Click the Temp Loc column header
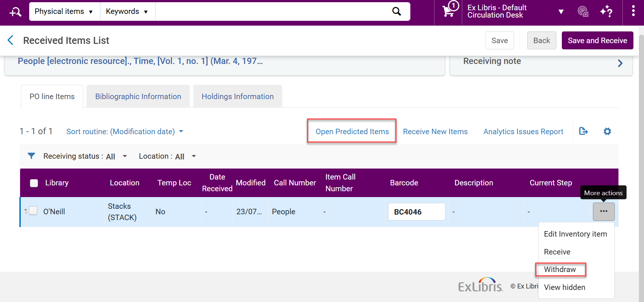This screenshot has width=644, height=302. (x=174, y=183)
